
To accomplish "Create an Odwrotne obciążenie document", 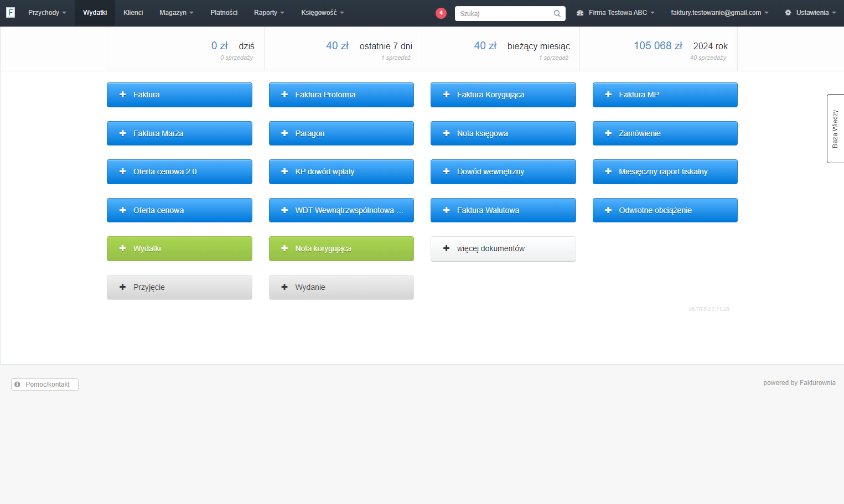I will (665, 210).
